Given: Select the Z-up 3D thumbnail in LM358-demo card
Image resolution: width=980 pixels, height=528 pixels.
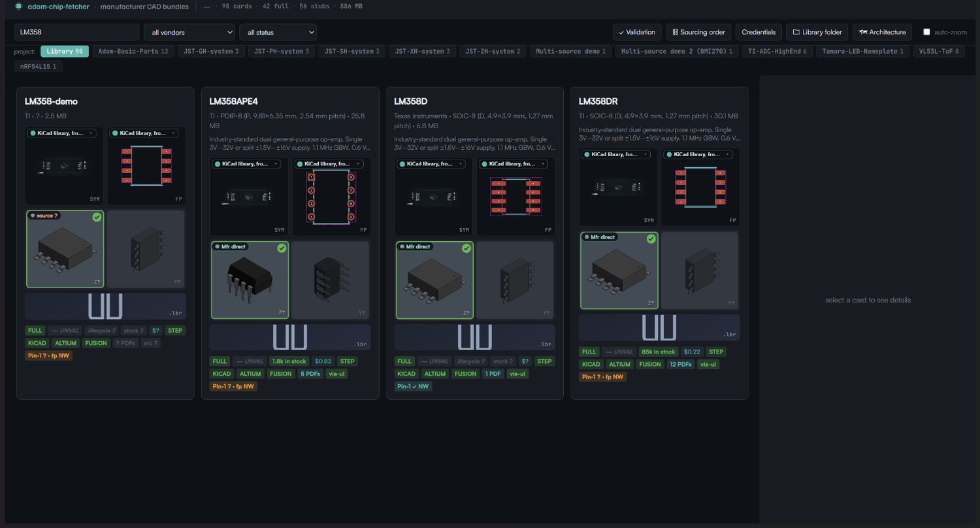Looking at the screenshot, I should [65, 249].
